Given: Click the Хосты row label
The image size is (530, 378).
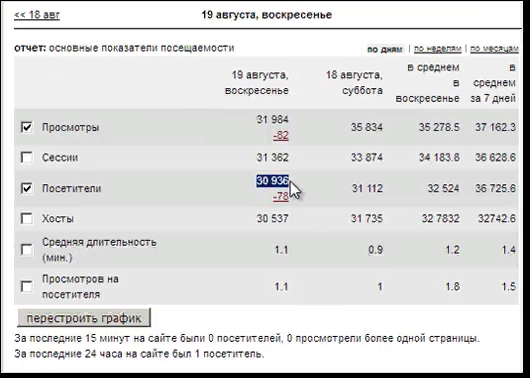Looking at the screenshot, I should pos(58,219).
